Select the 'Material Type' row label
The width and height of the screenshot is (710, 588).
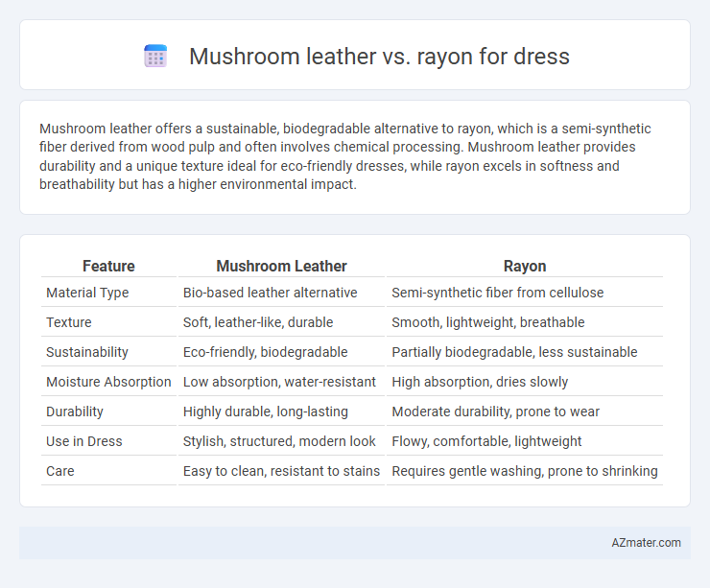(x=87, y=293)
